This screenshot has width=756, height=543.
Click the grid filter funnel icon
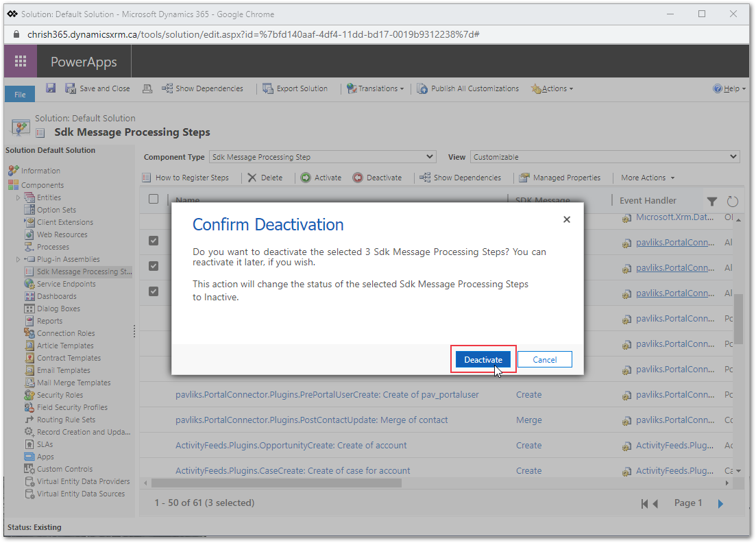(712, 201)
